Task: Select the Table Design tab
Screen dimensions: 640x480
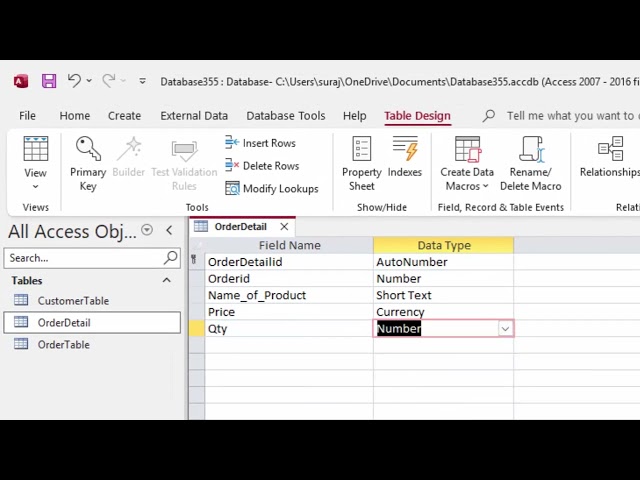Action: pyautogui.click(x=417, y=116)
